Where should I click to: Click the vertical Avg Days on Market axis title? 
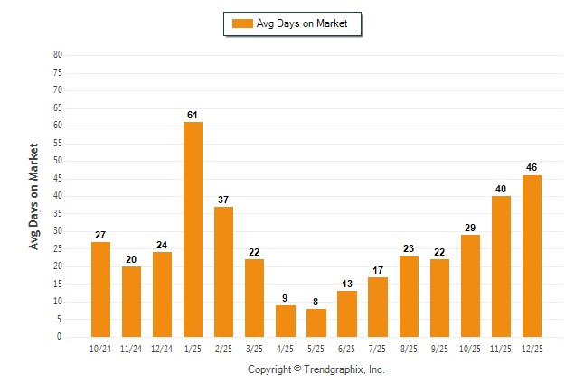(34, 196)
